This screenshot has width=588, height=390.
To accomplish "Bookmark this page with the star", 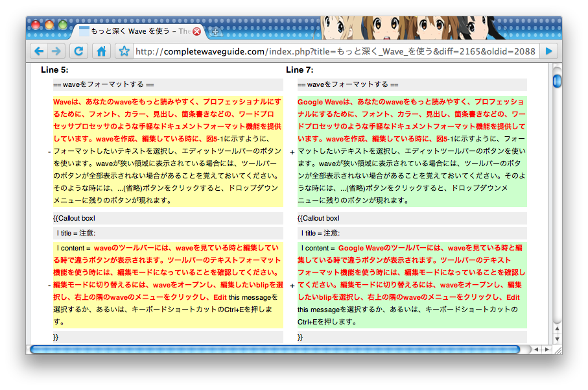I will (124, 51).
